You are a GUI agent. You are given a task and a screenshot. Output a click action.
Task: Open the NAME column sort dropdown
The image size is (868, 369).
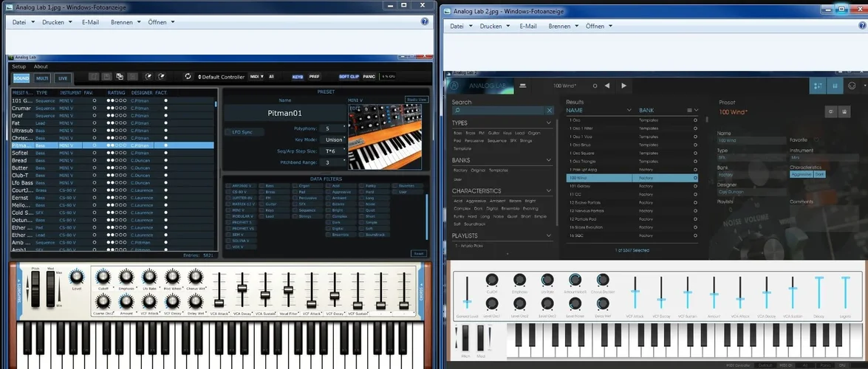tap(629, 110)
